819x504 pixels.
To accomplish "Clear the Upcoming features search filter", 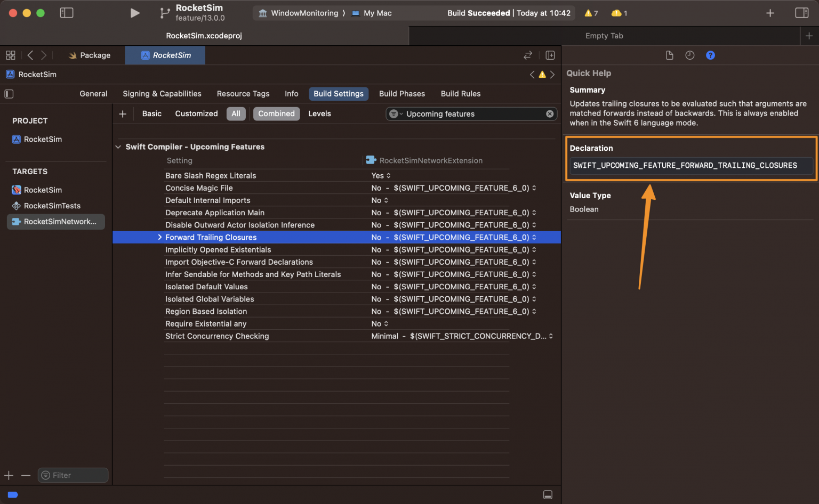I will pos(550,114).
